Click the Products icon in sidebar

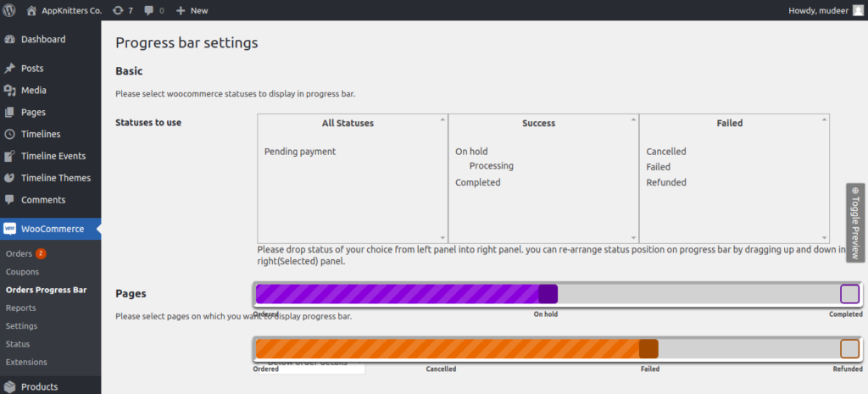[9, 386]
